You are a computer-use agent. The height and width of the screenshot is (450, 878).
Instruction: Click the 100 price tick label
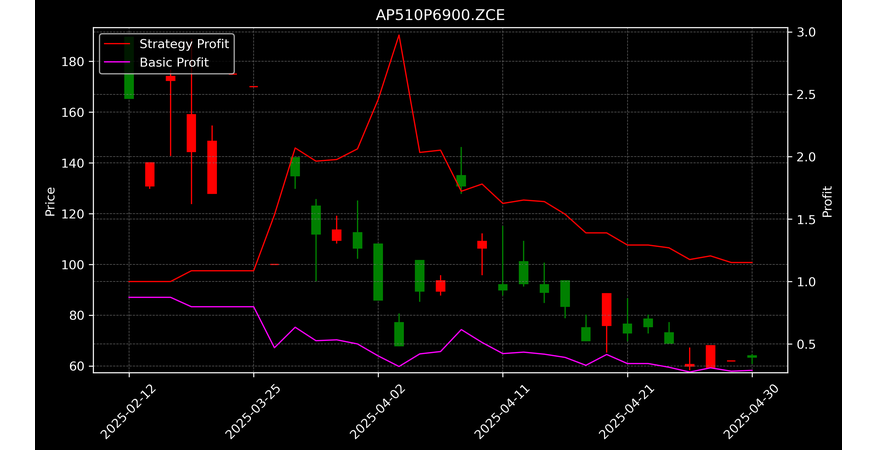coord(72,265)
